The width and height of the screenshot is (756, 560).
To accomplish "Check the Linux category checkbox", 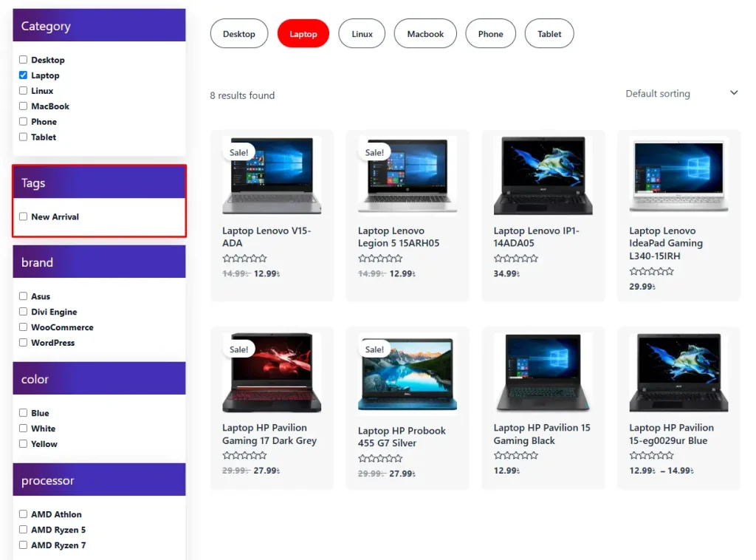I will pos(23,91).
